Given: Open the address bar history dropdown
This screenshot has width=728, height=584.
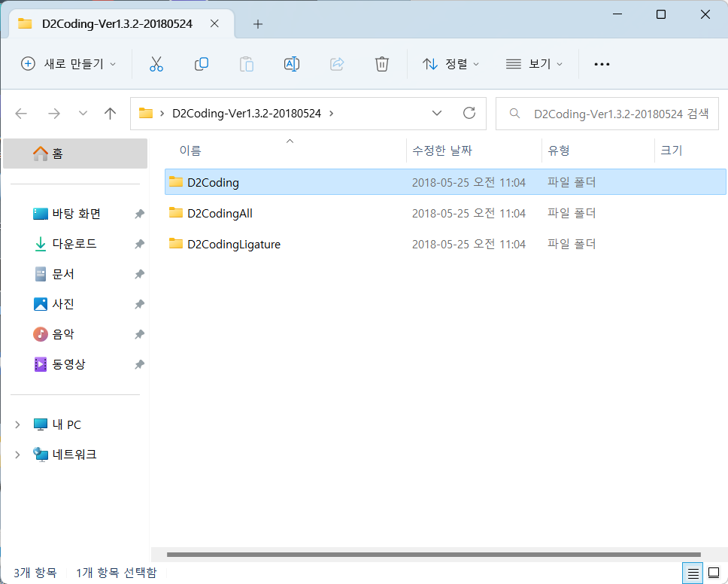Looking at the screenshot, I should (x=437, y=114).
